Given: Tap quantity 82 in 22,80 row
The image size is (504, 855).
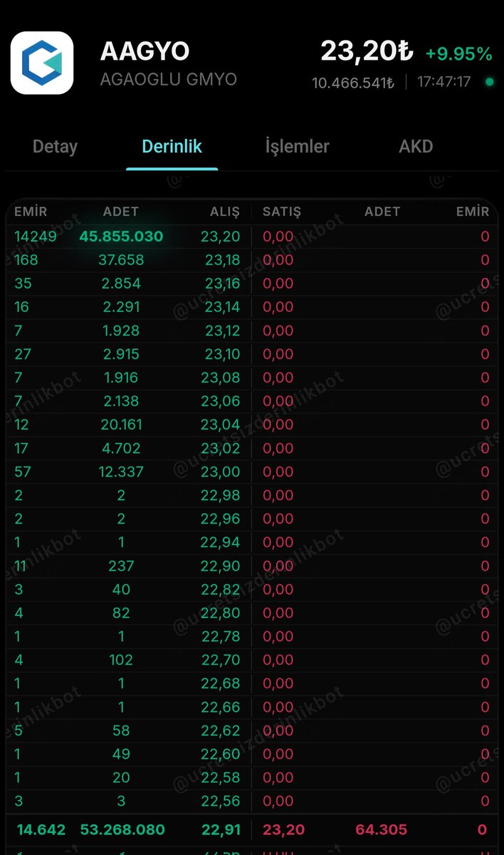Looking at the screenshot, I should tap(121, 613).
